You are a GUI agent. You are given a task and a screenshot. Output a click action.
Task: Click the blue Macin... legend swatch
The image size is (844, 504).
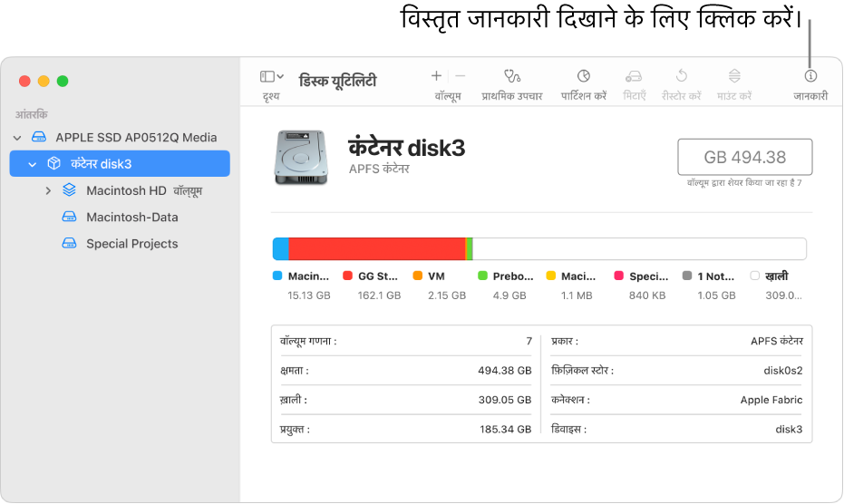(x=277, y=276)
